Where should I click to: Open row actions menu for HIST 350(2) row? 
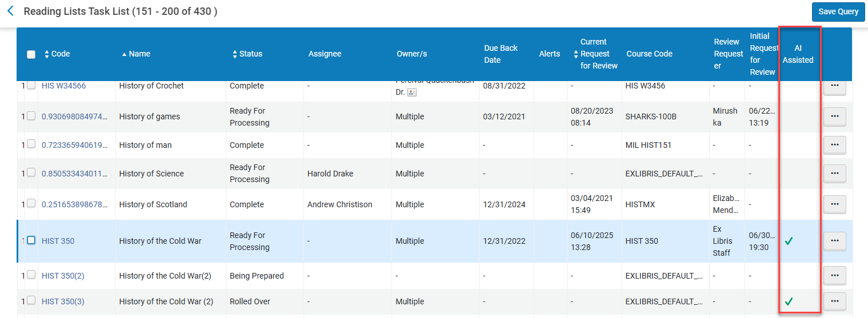click(834, 276)
